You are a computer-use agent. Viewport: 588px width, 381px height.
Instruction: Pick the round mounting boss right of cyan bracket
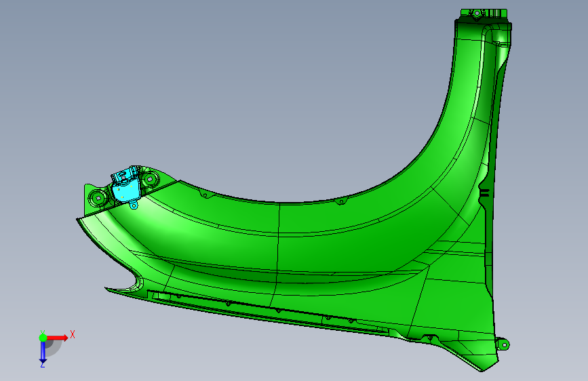click(150, 179)
